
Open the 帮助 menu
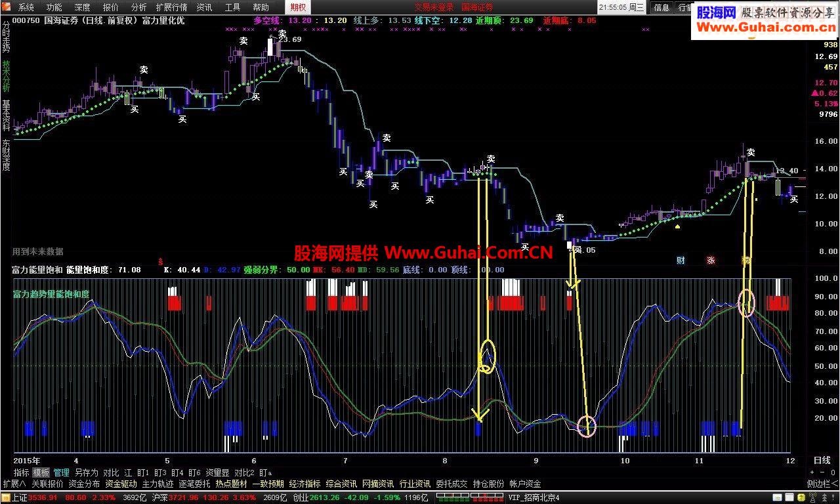pyautogui.click(x=261, y=7)
